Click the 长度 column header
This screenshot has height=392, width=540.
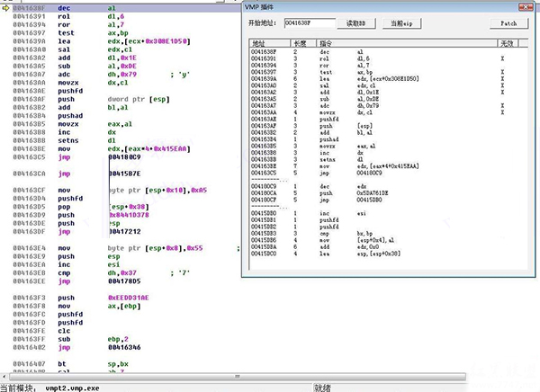[300, 43]
